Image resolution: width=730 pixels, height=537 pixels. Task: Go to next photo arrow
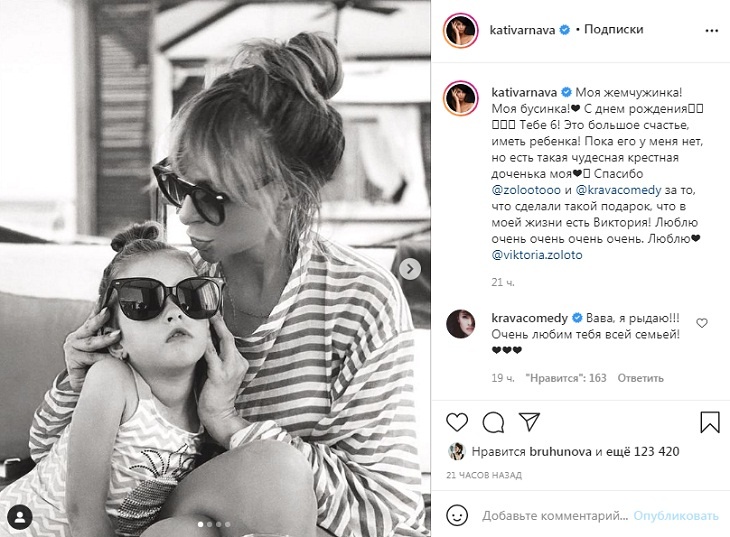[410, 269]
